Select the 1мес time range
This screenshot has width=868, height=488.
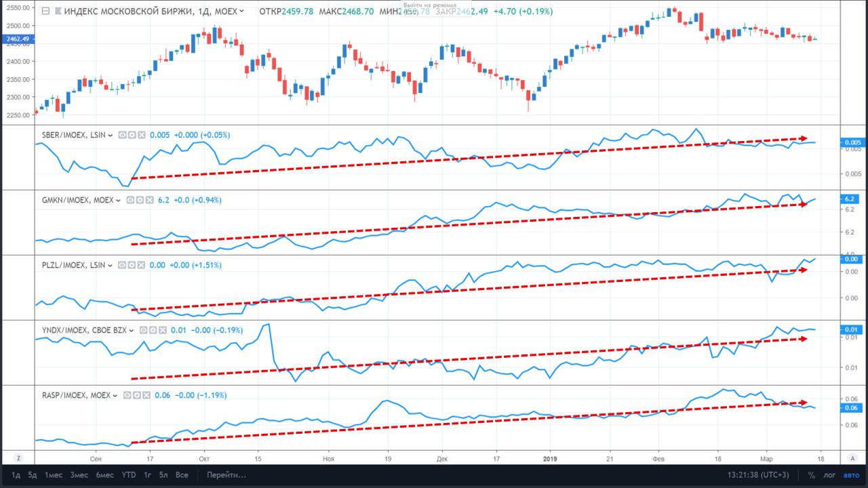point(54,475)
